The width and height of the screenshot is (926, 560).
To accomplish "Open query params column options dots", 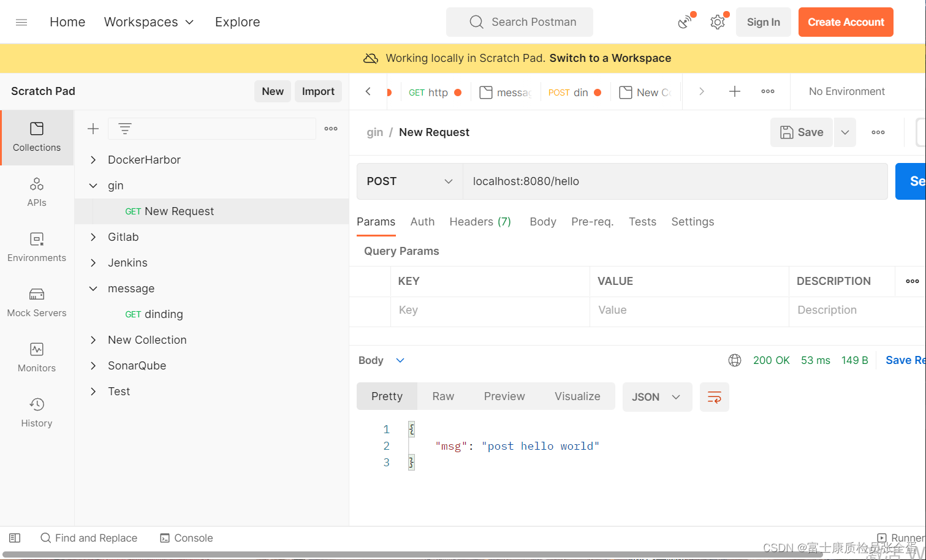I will 913,281.
